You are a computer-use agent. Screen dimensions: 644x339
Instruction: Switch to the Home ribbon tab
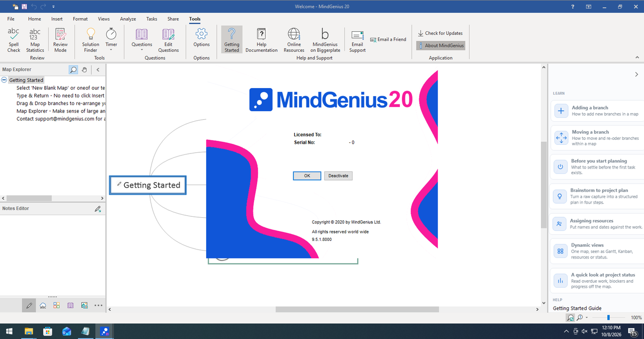point(35,19)
